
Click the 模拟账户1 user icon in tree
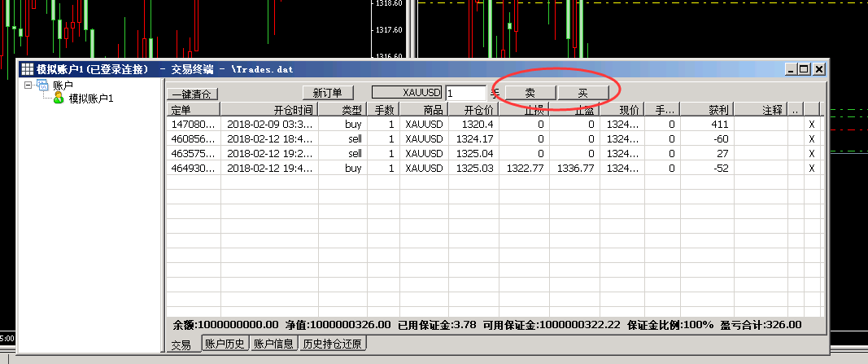click(x=58, y=99)
